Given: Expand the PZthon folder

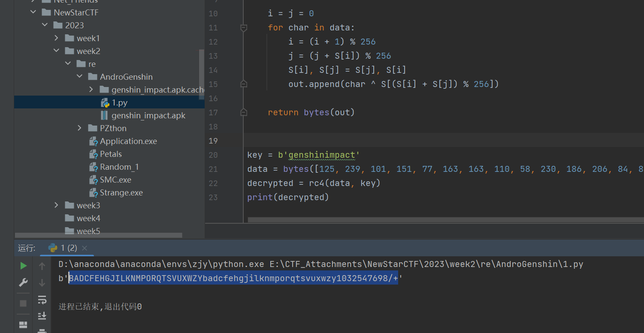Looking at the screenshot, I should pyautogui.click(x=80, y=128).
